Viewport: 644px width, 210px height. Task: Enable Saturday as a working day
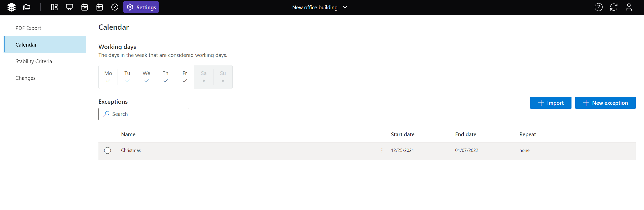pos(204,77)
